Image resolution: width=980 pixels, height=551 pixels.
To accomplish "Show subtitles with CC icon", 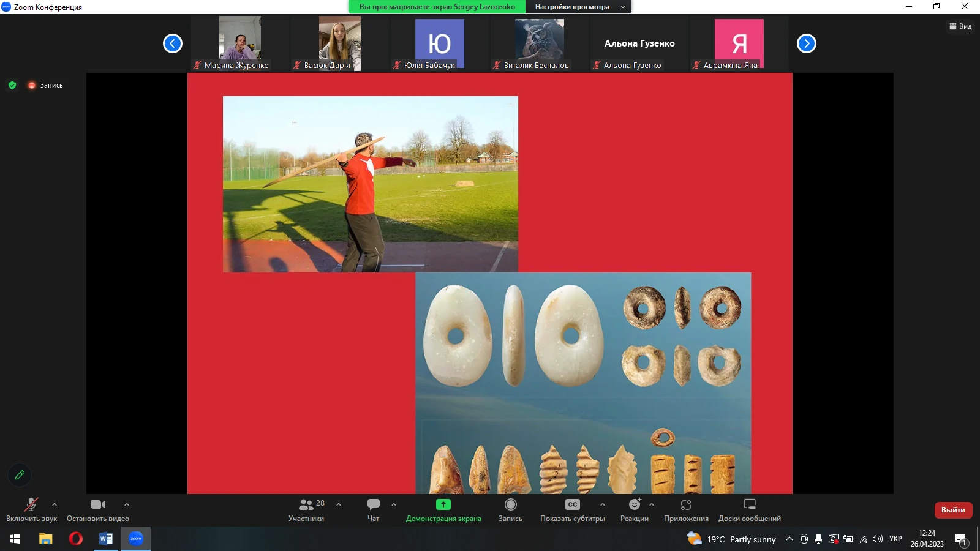I will pyautogui.click(x=573, y=504).
